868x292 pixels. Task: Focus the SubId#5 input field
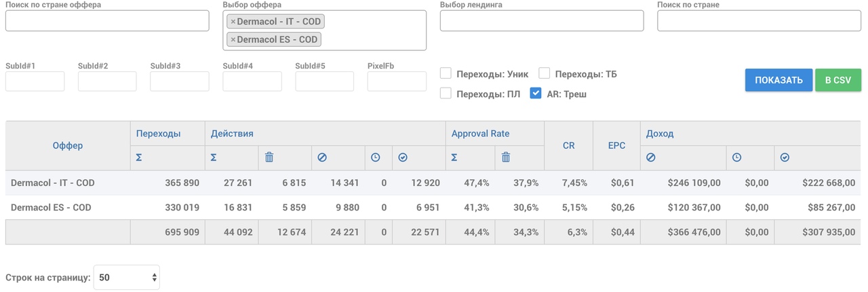click(x=325, y=81)
